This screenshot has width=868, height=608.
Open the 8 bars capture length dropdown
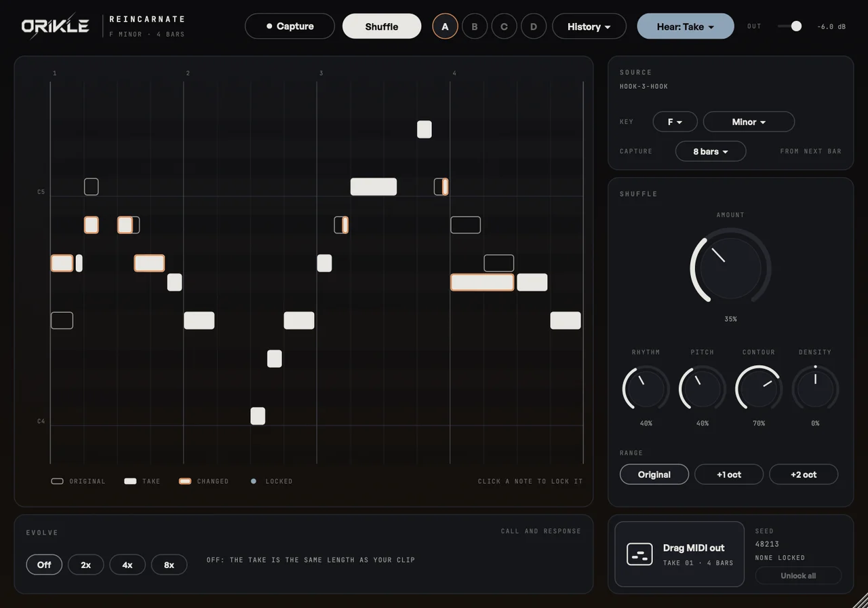[x=711, y=151]
